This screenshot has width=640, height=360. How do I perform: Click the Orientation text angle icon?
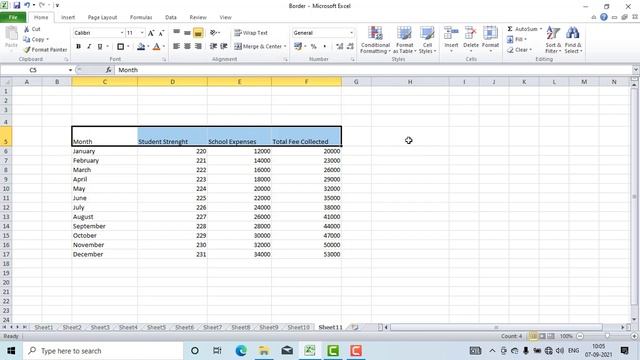tap(213, 33)
